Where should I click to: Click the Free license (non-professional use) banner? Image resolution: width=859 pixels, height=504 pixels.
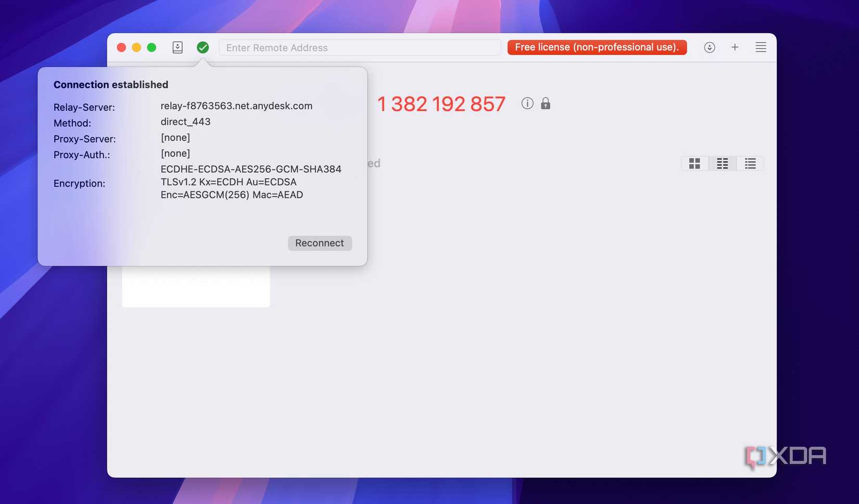coord(597,47)
